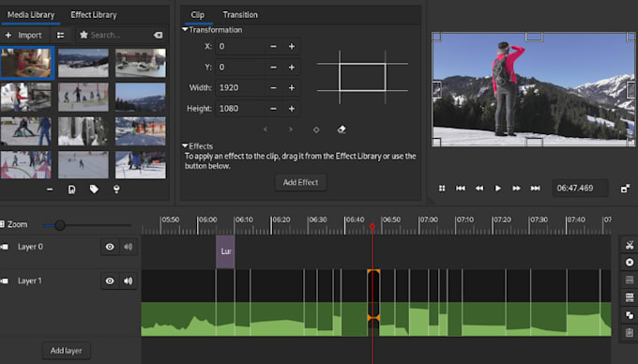The image size is (638, 364).
Task: Select the Clip tab
Action: click(x=197, y=15)
